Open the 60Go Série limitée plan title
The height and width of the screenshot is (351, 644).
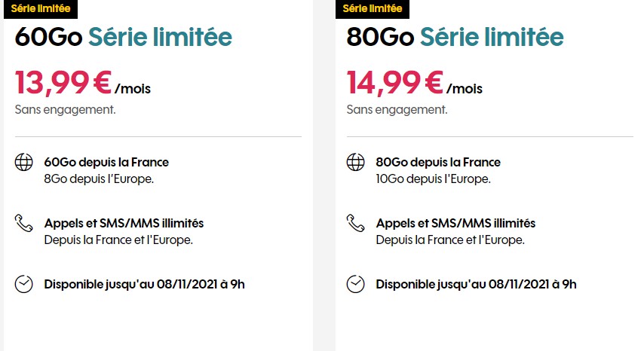pyautogui.click(x=124, y=37)
